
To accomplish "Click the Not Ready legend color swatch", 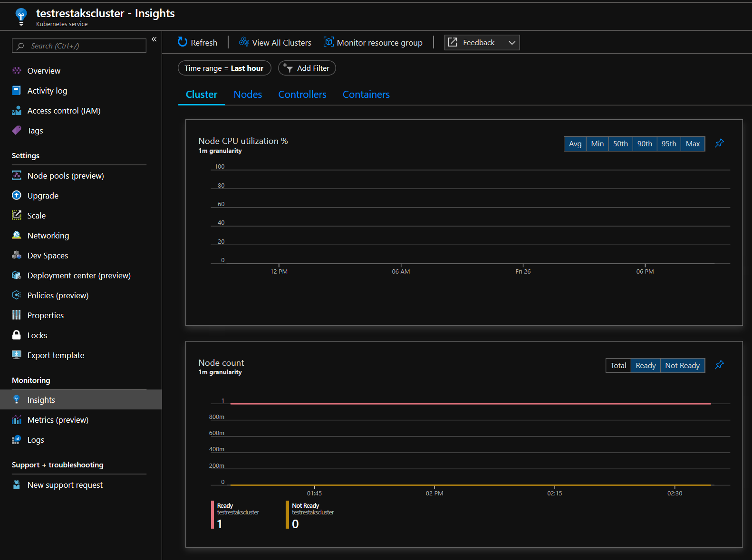I will (x=287, y=515).
